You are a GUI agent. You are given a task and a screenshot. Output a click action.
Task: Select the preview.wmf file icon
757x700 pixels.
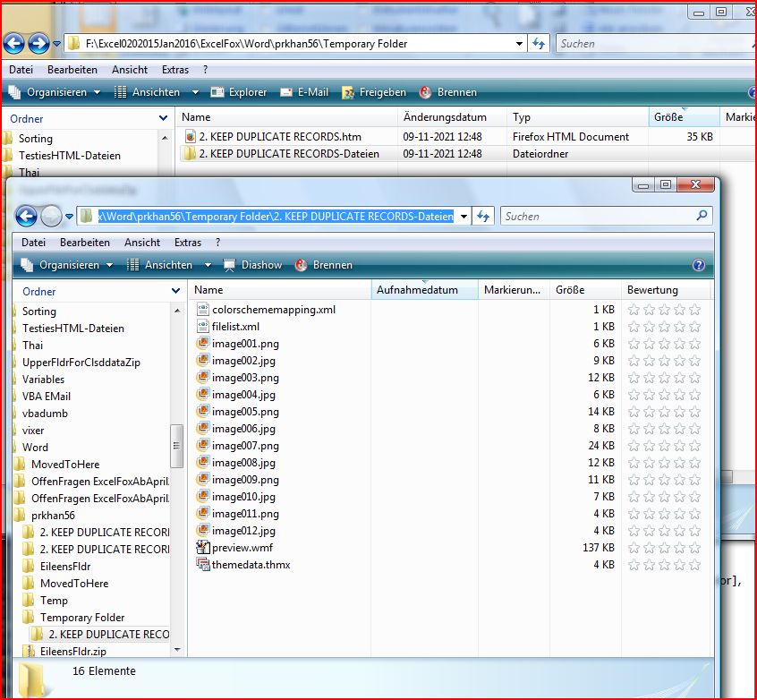point(203,547)
